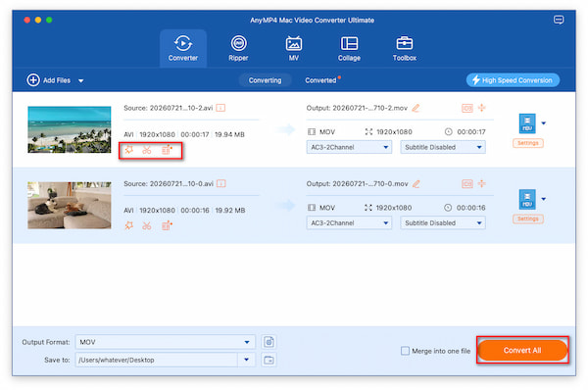
Task: Edit ID3 metadata for 710-2.mov output
Action: (466, 109)
